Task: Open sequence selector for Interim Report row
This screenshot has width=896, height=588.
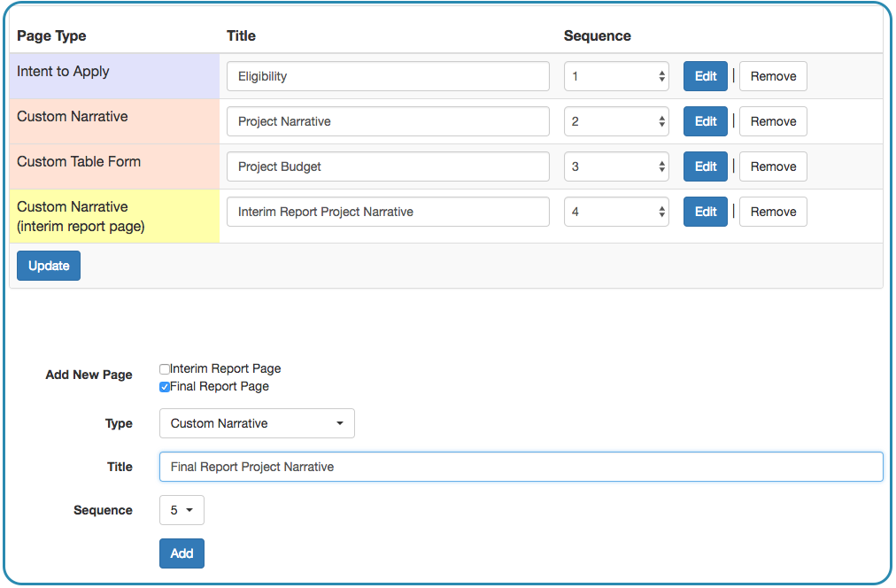Action: point(616,212)
